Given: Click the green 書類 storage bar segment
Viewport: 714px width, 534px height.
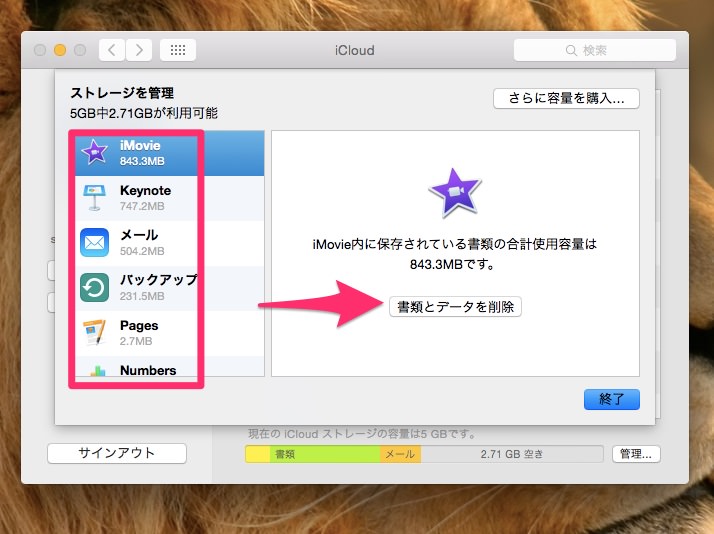Looking at the screenshot, I should pyautogui.click(x=325, y=454).
